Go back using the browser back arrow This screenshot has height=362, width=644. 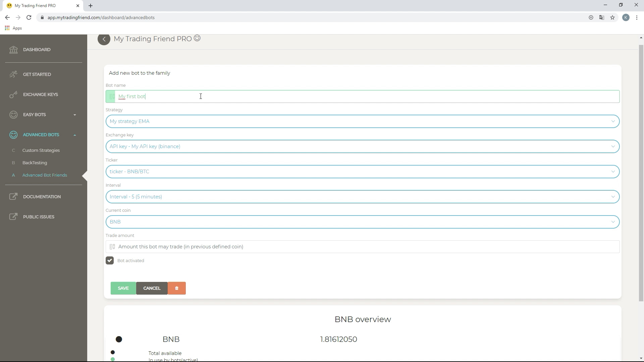click(x=7, y=17)
